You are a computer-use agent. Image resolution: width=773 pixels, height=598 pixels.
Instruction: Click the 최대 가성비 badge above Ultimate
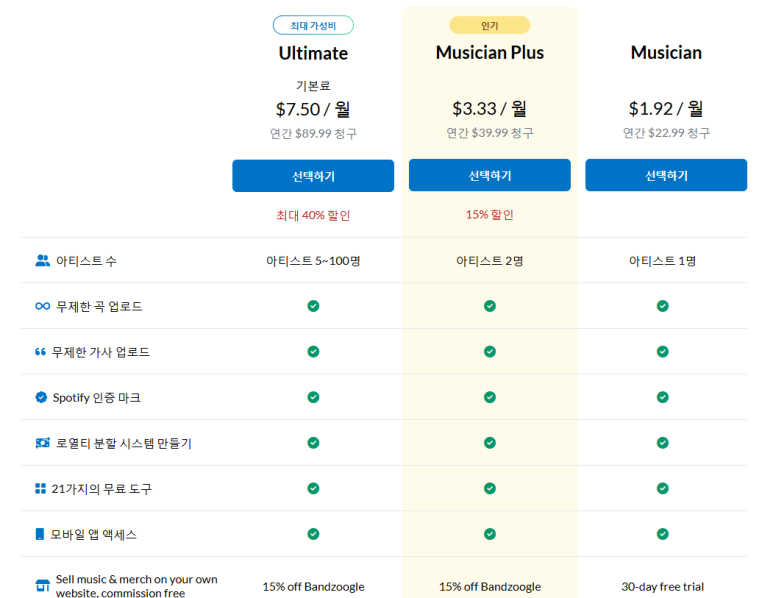[x=313, y=25]
